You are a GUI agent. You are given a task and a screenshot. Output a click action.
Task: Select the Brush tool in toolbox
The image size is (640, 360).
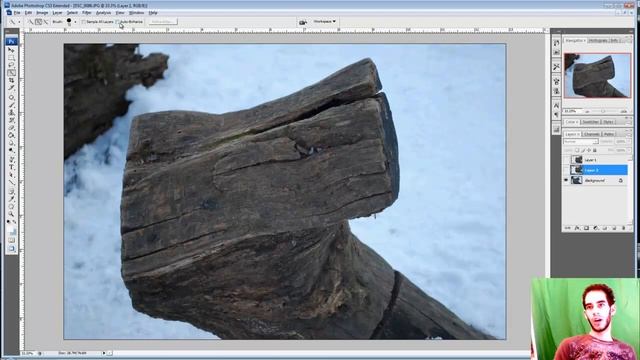click(11, 105)
